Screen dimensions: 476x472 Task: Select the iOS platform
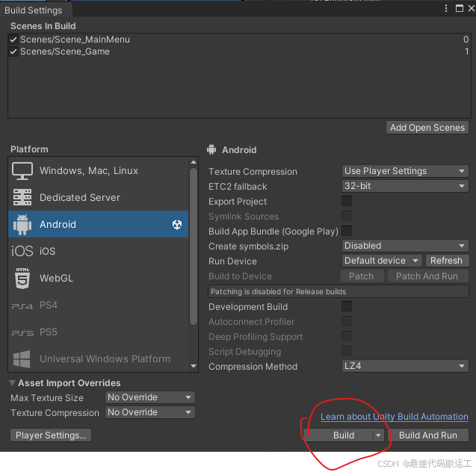pyautogui.click(x=99, y=251)
